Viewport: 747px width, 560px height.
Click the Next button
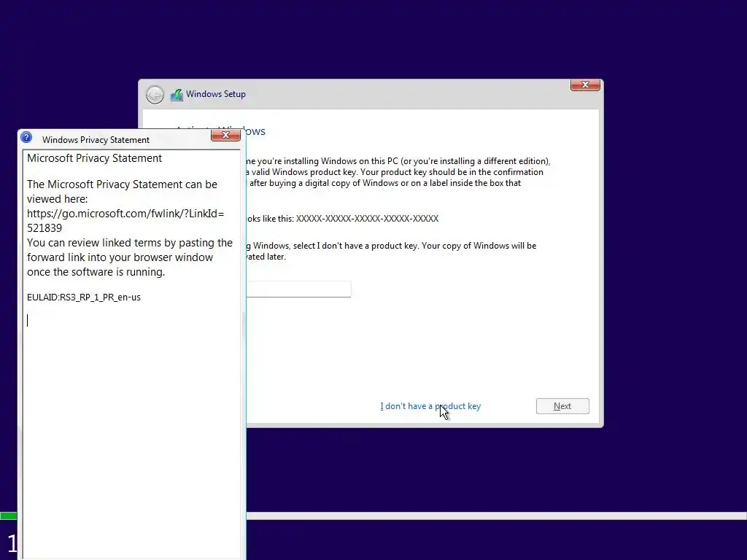pyautogui.click(x=562, y=406)
